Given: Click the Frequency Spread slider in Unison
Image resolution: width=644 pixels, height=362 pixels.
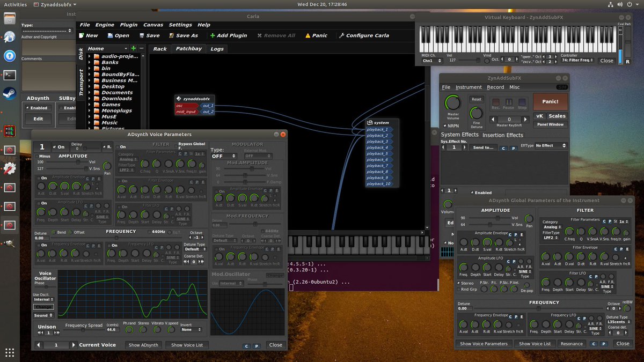Looking at the screenshot, I should click(83, 330).
